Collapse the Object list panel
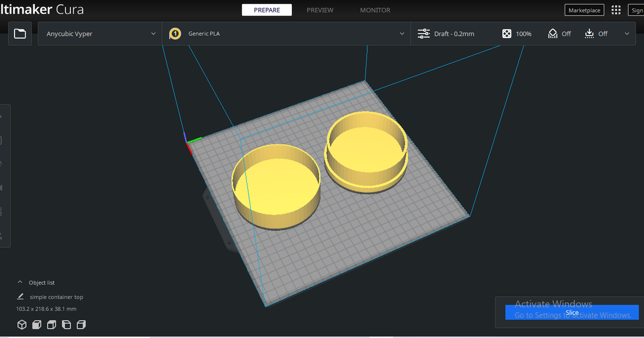Image resolution: width=644 pixels, height=338 pixels. pyautogui.click(x=20, y=283)
